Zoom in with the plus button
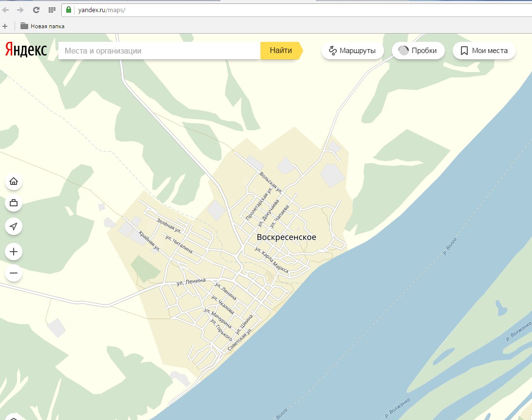Image resolution: width=532 pixels, height=420 pixels. [x=14, y=252]
